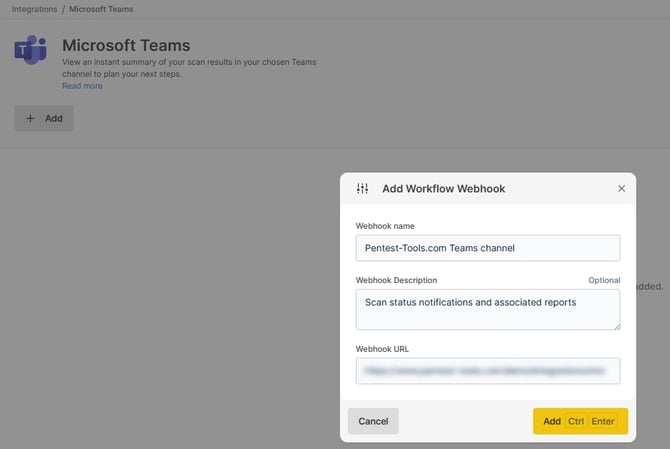Click the Microsoft Teams logo icon
670x449 pixels.
tap(30, 50)
